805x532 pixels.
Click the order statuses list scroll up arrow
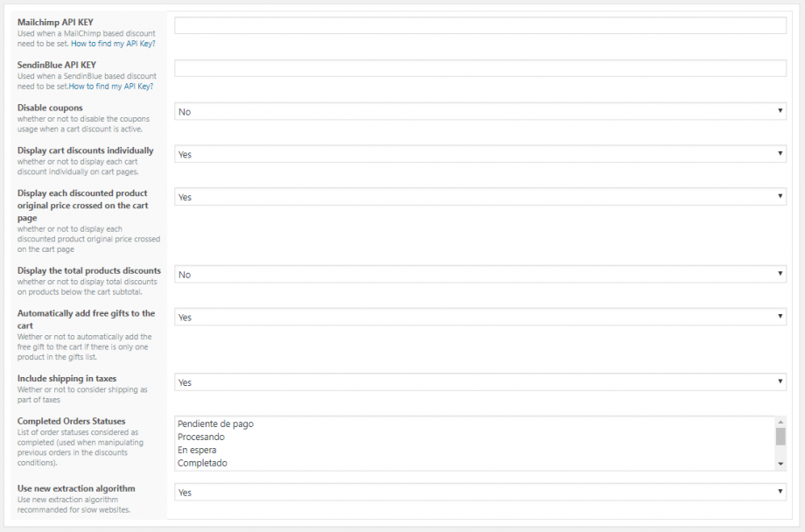780,422
